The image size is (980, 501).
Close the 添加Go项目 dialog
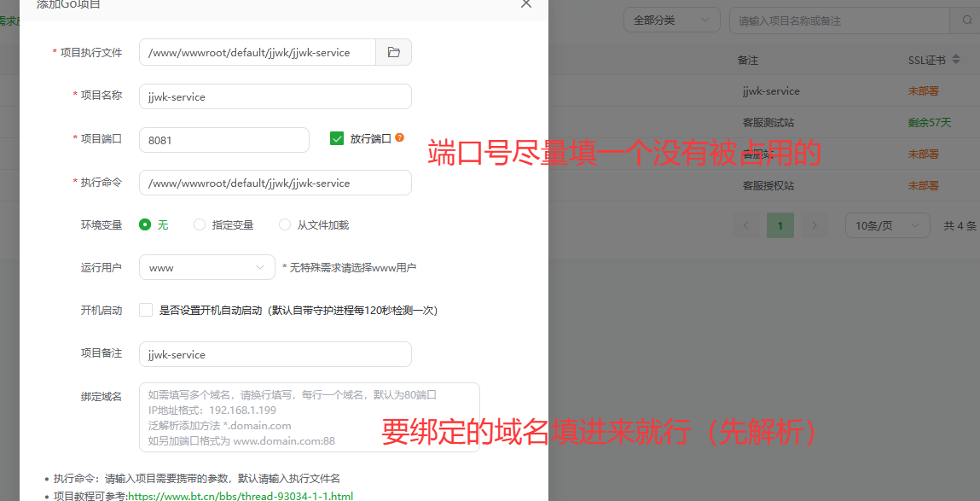pos(526,5)
